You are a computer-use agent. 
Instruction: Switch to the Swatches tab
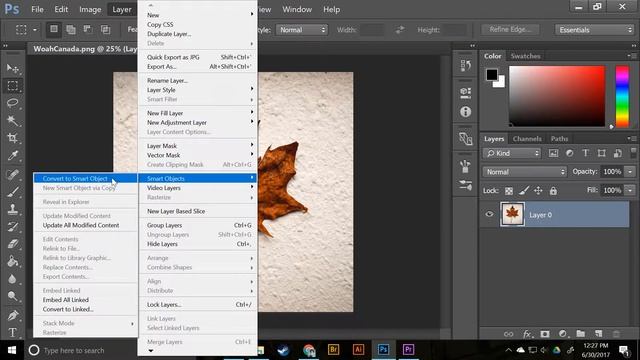coord(525,56)
